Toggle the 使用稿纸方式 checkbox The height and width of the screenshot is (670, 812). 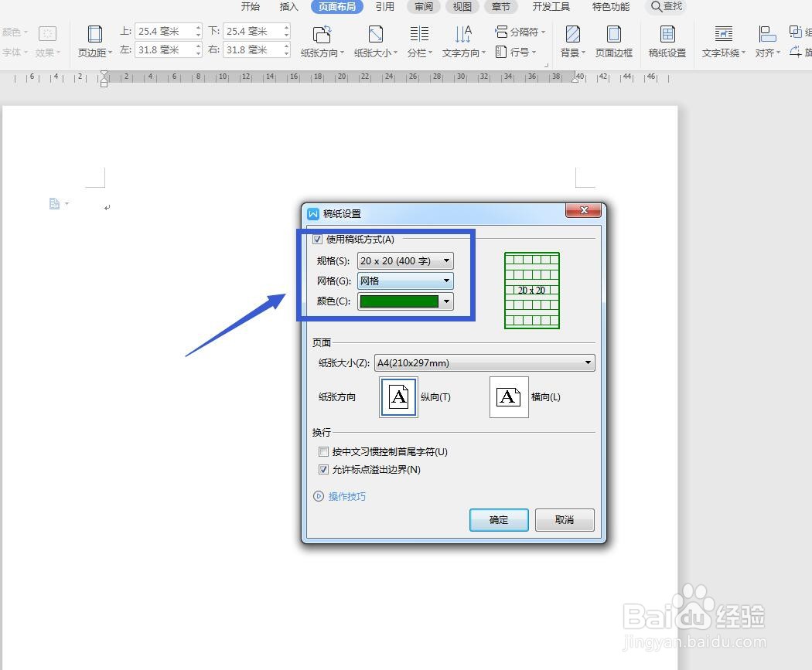tap(317, 240)
